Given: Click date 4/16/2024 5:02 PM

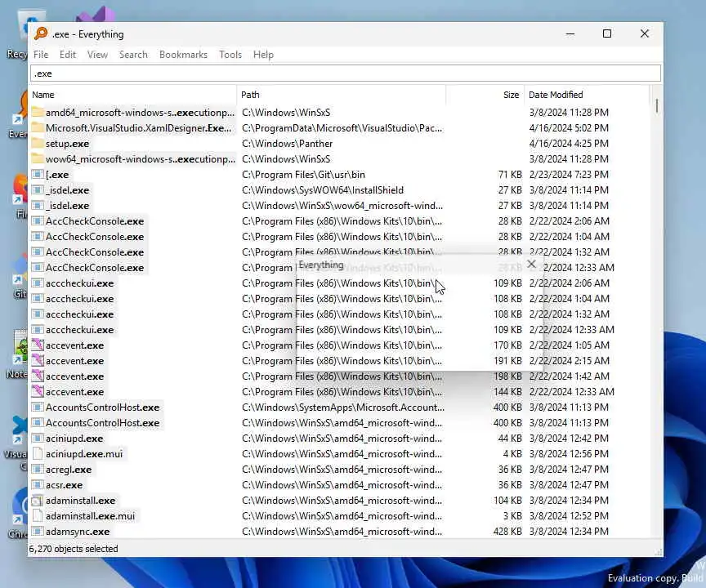Looking at the screenshot, I should tap(569, 127).
